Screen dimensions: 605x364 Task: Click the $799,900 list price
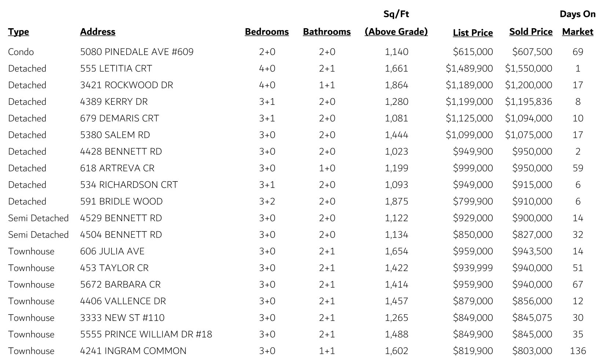[x=473, y=201]
